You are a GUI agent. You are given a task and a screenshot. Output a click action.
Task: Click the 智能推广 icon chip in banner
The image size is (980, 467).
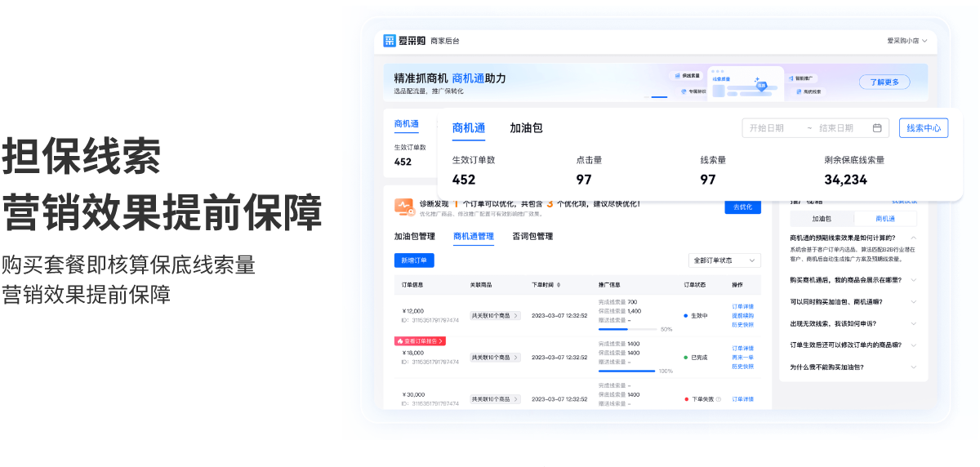pyautogui.click(x=801, y=78)
